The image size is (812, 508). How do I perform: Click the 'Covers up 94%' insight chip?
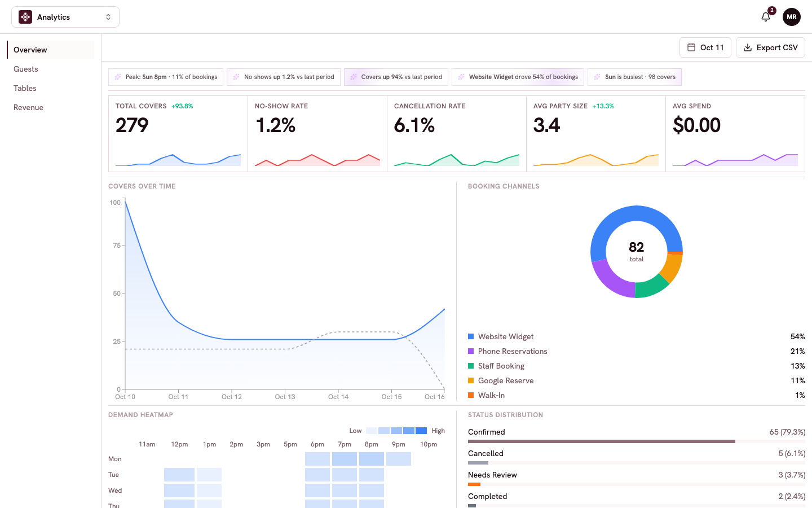pos(396,77)
